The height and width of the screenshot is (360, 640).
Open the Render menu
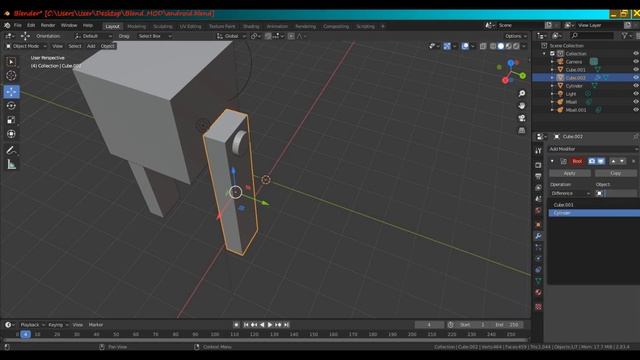click(48, 25)
